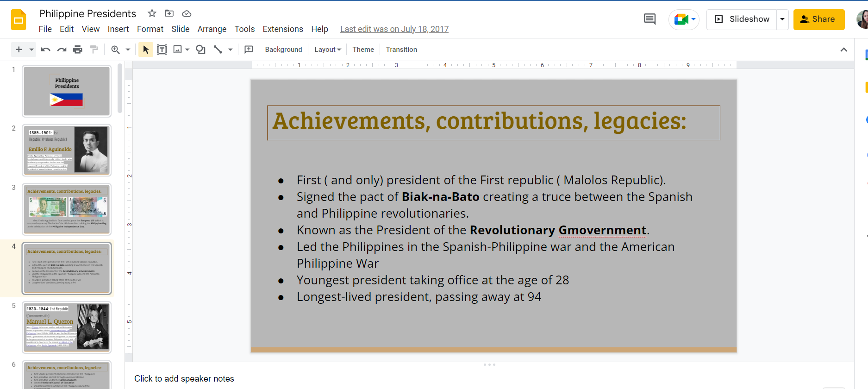Open the Theme panel
This screenshot has height=389, width=868.
363,50
